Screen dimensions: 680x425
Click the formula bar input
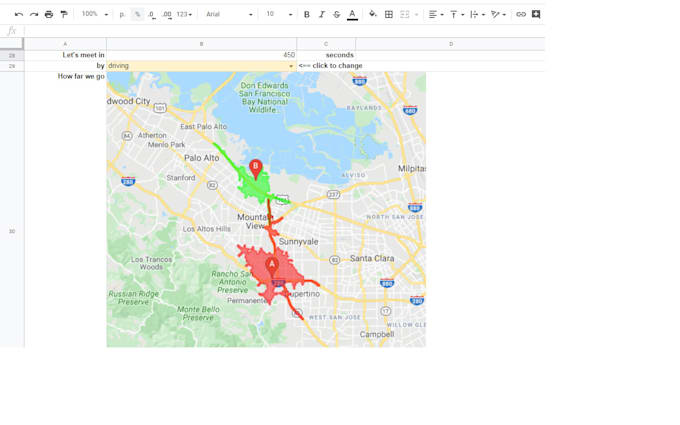click(x=284, y=31)
